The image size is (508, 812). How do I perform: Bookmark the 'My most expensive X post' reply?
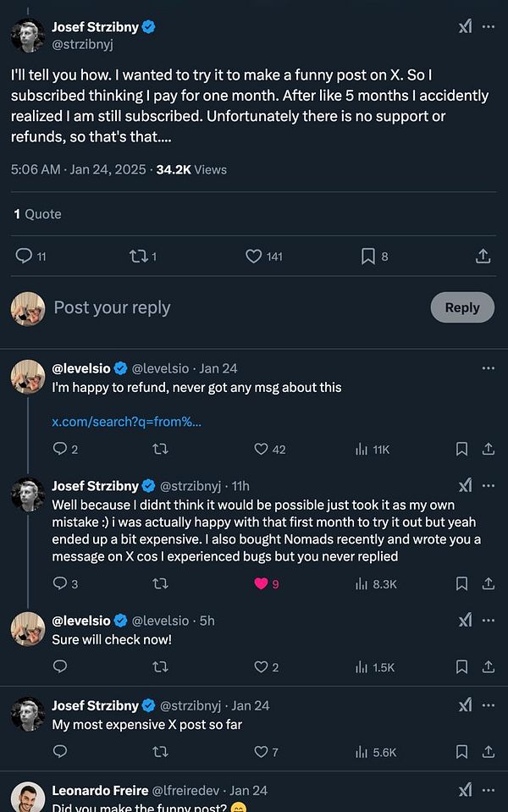click(x=461, y=752)
